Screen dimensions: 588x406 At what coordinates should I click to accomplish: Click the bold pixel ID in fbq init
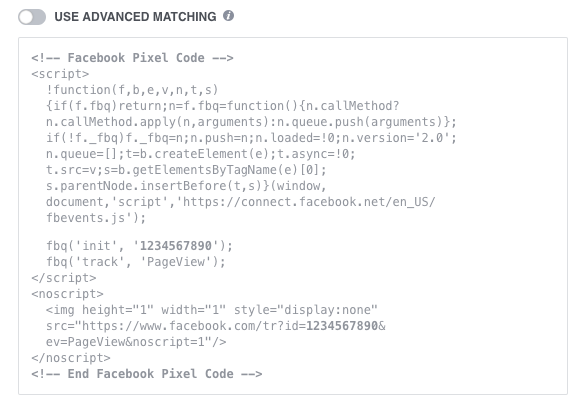(176, 246)
